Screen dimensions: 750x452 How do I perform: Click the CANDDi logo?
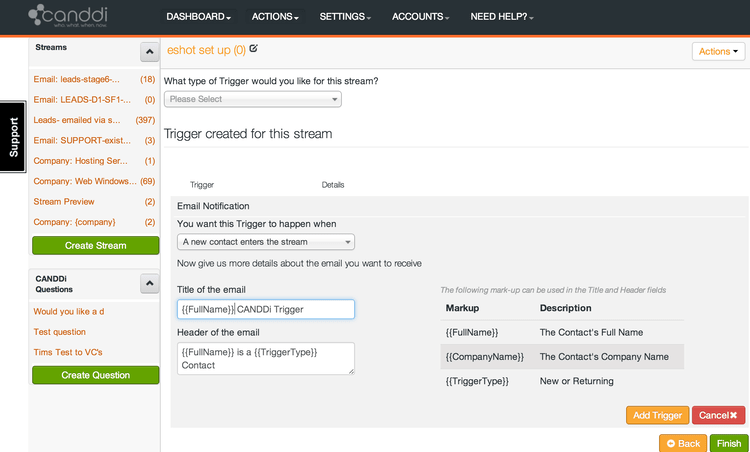pyautogui.click(x=67, y=15)
